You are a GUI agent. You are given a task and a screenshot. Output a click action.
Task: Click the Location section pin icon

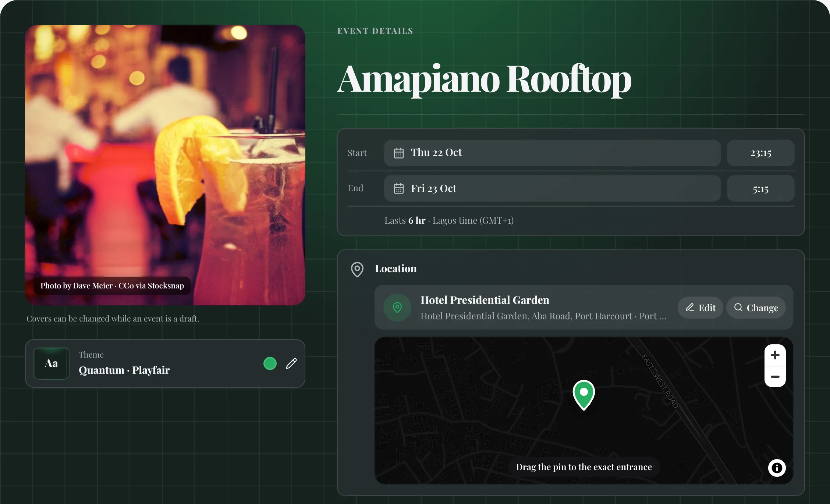[x=357, y=269]
